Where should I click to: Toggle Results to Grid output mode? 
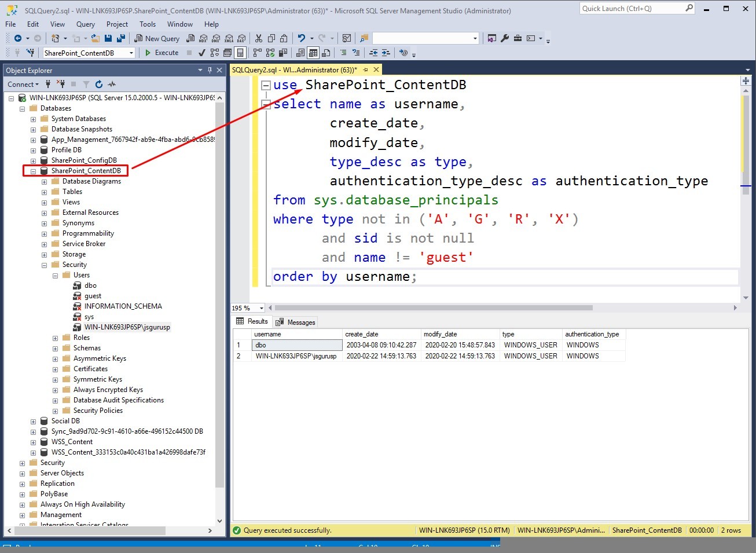(x=313, y=53)
